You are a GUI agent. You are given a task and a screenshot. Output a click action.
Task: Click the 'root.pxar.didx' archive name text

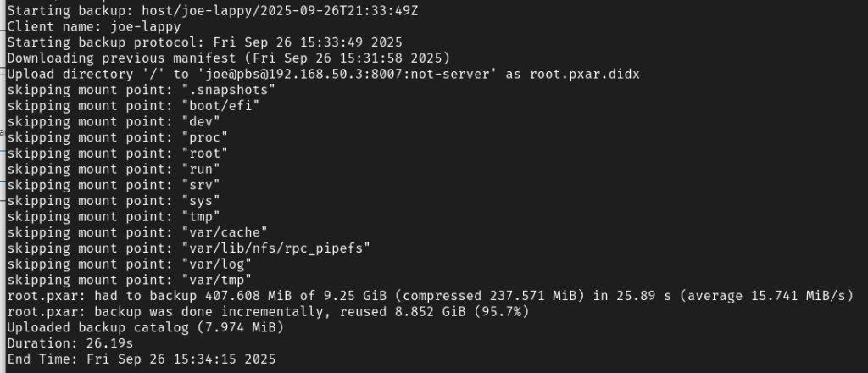585,74
